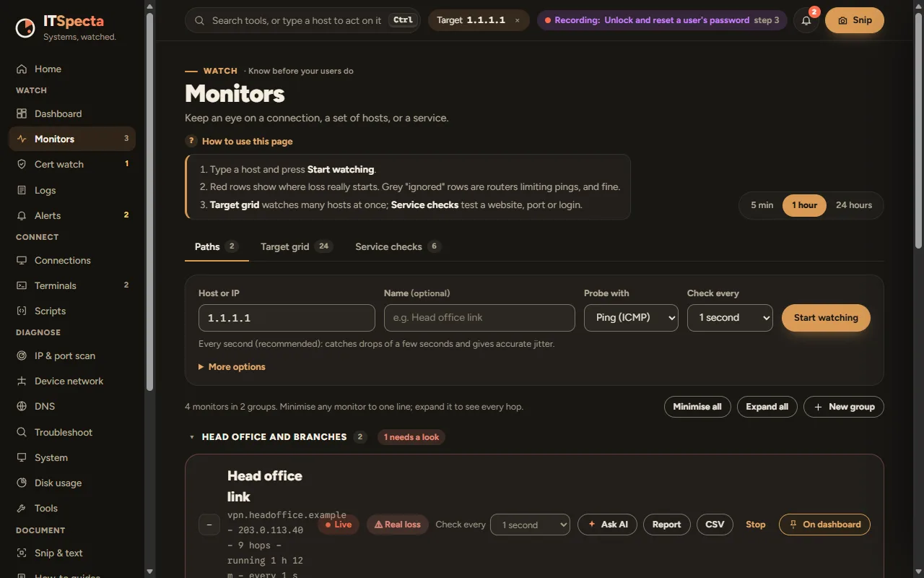Open Troubleshoot in the sidebar
Image resolution: width=924 pixels, height=578 pixels.
[x=72, y=432]
